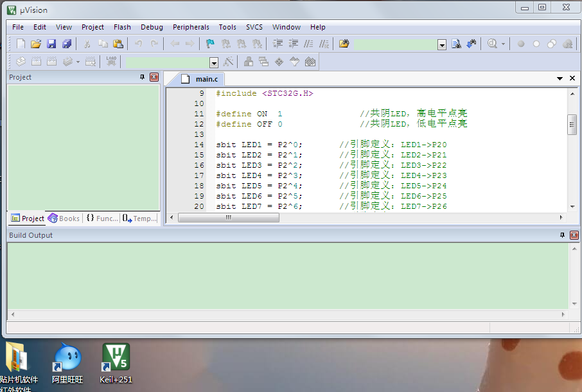Click the Open file folder icon

click(x=36, y=44)
